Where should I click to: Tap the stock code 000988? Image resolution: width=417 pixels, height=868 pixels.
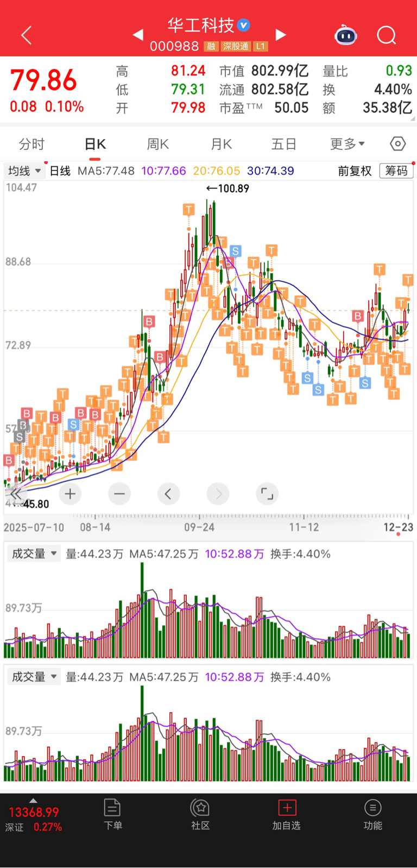point(174,46)
